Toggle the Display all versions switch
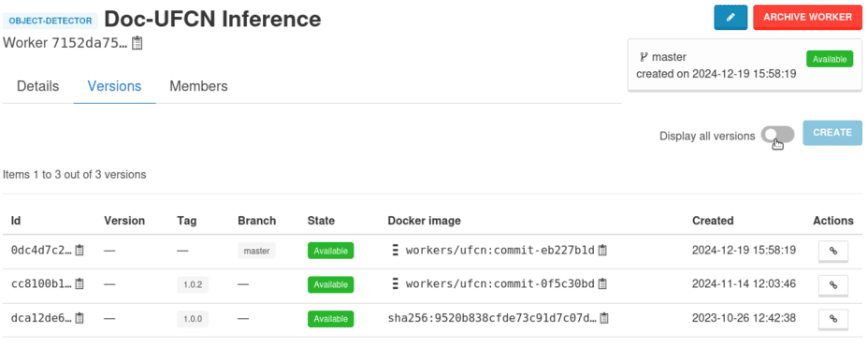868x347 pixels. pos(777,135)
